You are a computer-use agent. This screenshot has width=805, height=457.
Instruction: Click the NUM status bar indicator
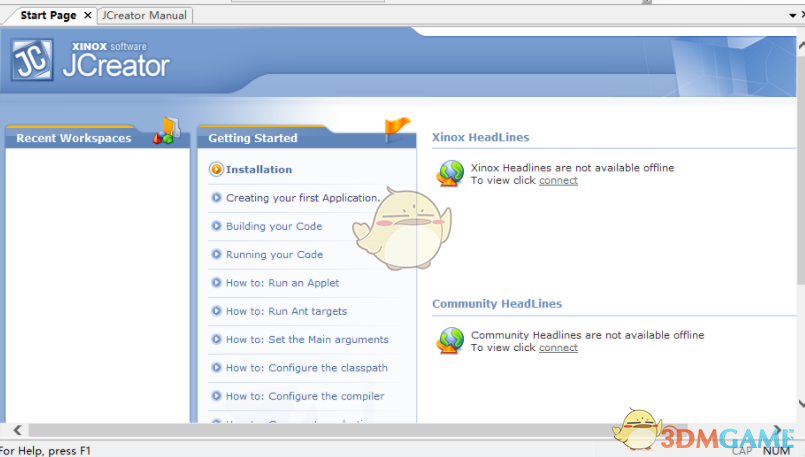coord(776,451)
